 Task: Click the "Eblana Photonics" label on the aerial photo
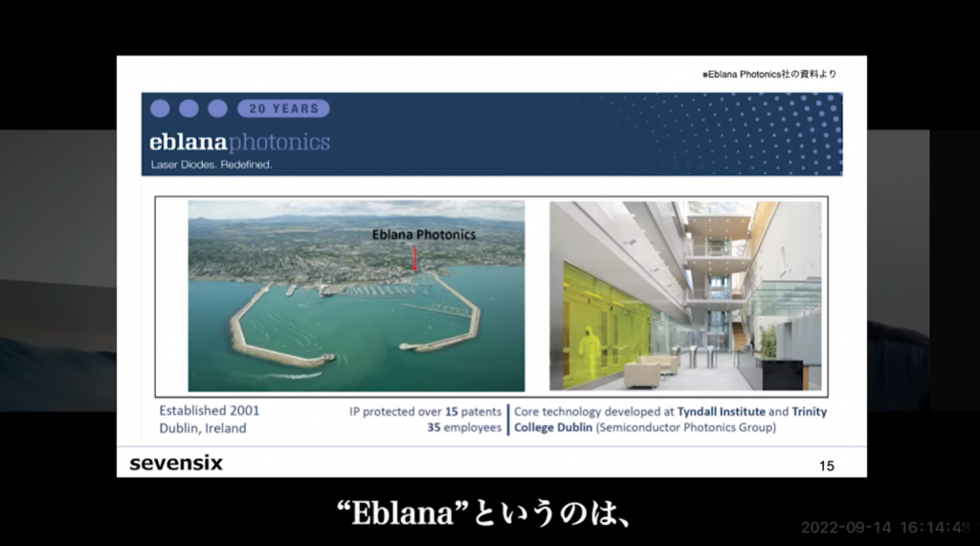(424, 235)
